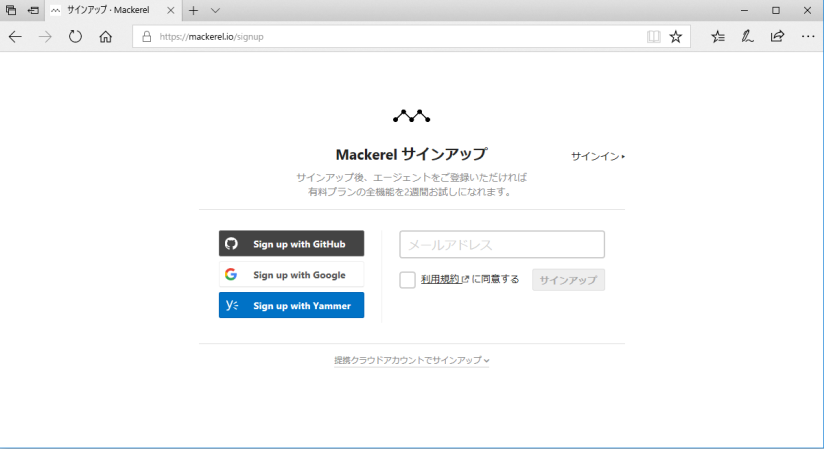
Task: Close the サインアップ - Mackerel tab
Action: (x=171, y=11)
